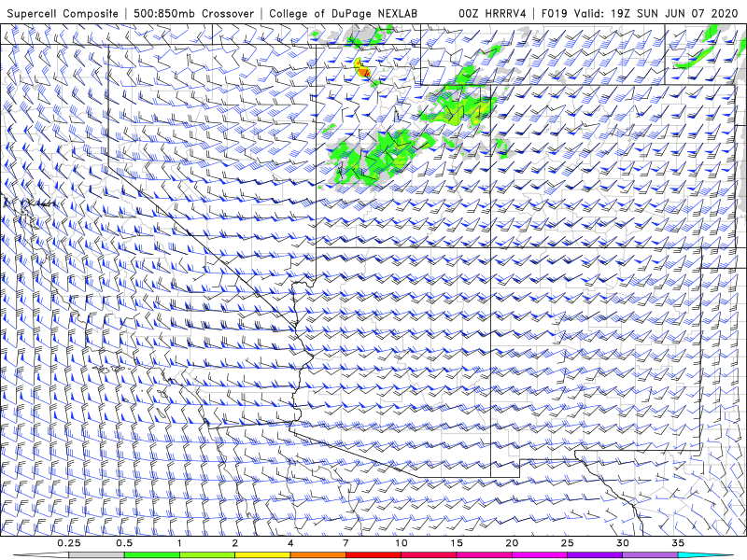The image size is (747, 560).
Task: Select the lavender 30–35 legend swatch
Action: (650, 555)
